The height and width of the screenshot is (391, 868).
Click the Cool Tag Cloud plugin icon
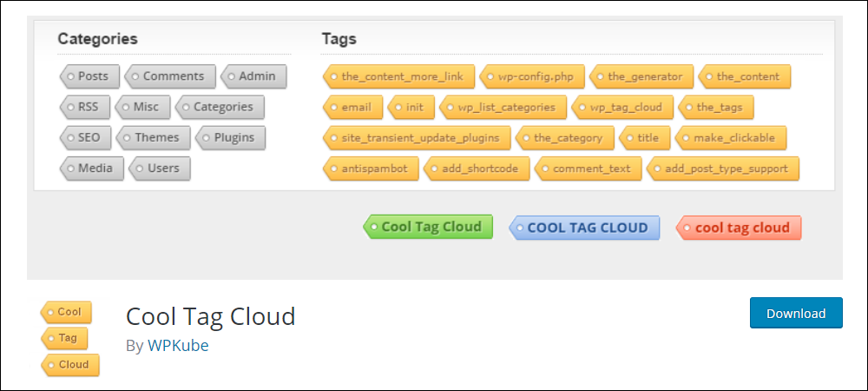point(69,338)
